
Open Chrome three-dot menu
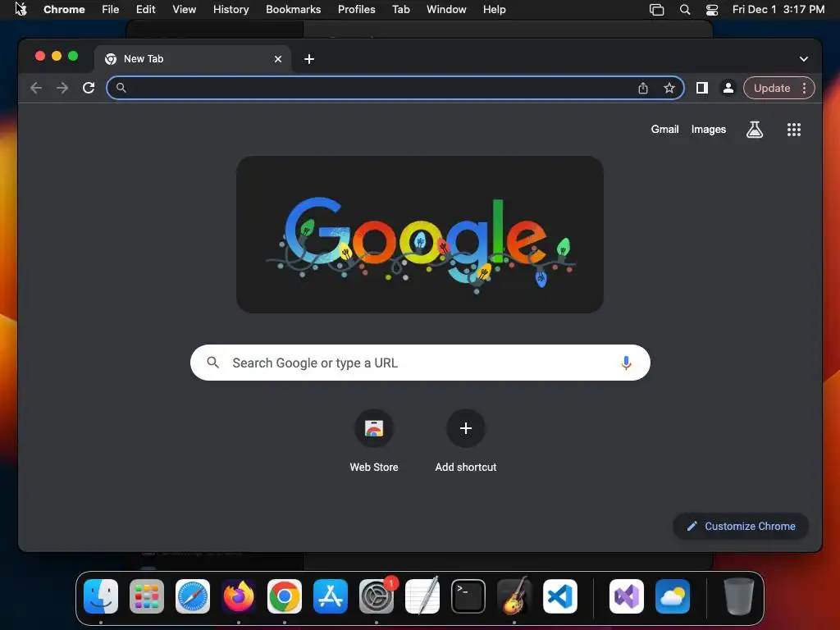(x=804, y=88)
